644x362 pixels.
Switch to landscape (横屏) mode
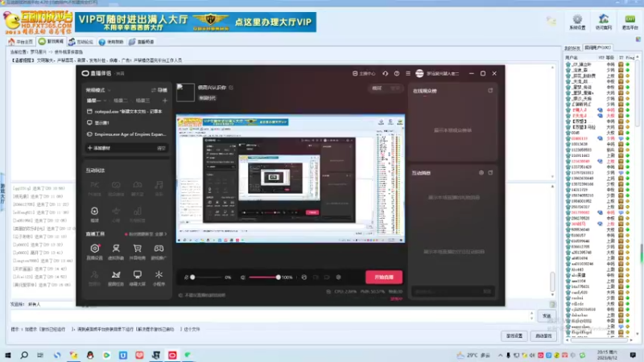(x=377, y=88)
